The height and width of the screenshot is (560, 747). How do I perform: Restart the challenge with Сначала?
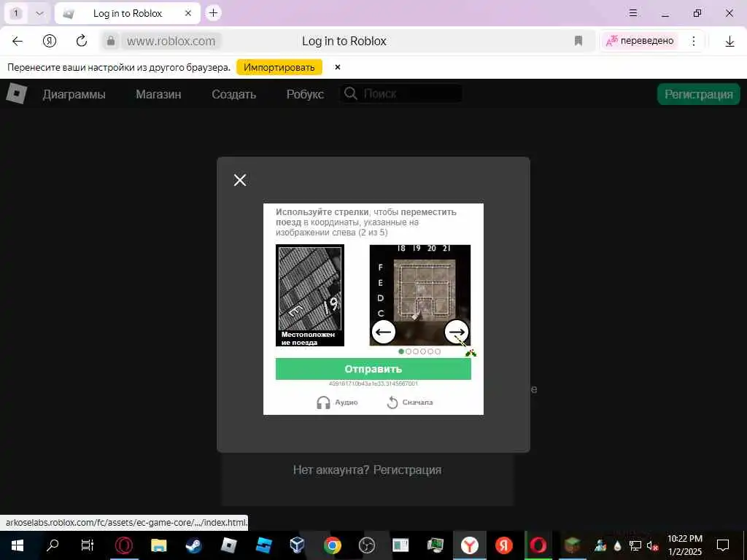[410, 402]
